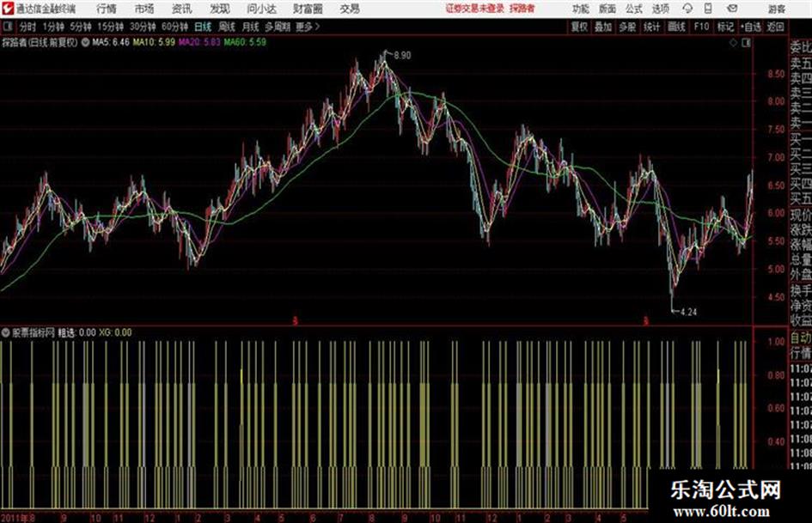Switch to the 1分钟 period
Viewport: 812px width, 523px height.
coord(53,27)
